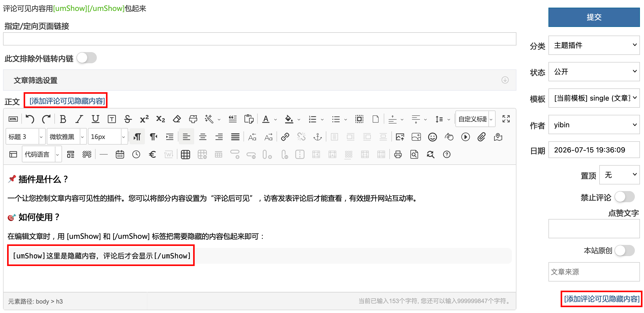Open the 模板 dropdown
Image resolution: width=644 pixels, height=313 pixels.
point(594,98)
